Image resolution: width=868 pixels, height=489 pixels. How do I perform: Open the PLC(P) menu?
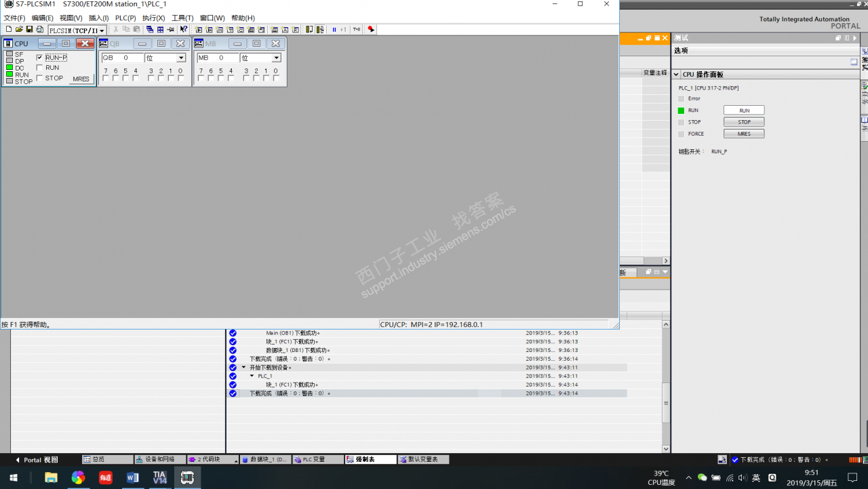125,18
